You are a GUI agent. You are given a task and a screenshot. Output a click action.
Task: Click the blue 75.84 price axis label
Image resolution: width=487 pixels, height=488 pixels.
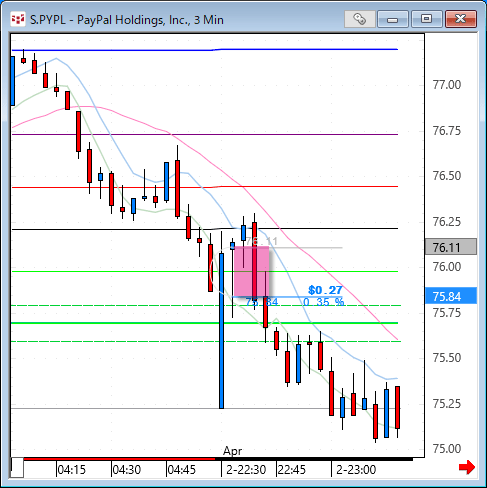[451, 296]
